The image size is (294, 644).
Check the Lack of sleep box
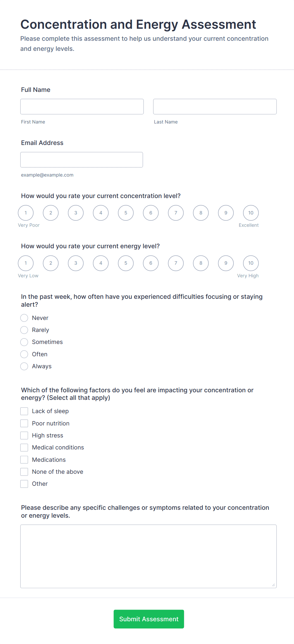tap(24, 411)
